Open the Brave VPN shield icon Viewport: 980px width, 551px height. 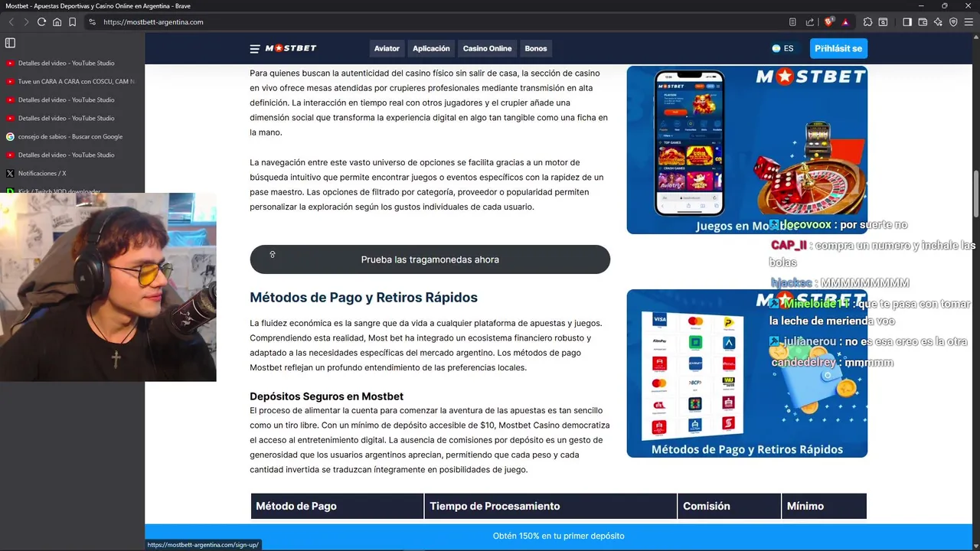pos(953,22)
